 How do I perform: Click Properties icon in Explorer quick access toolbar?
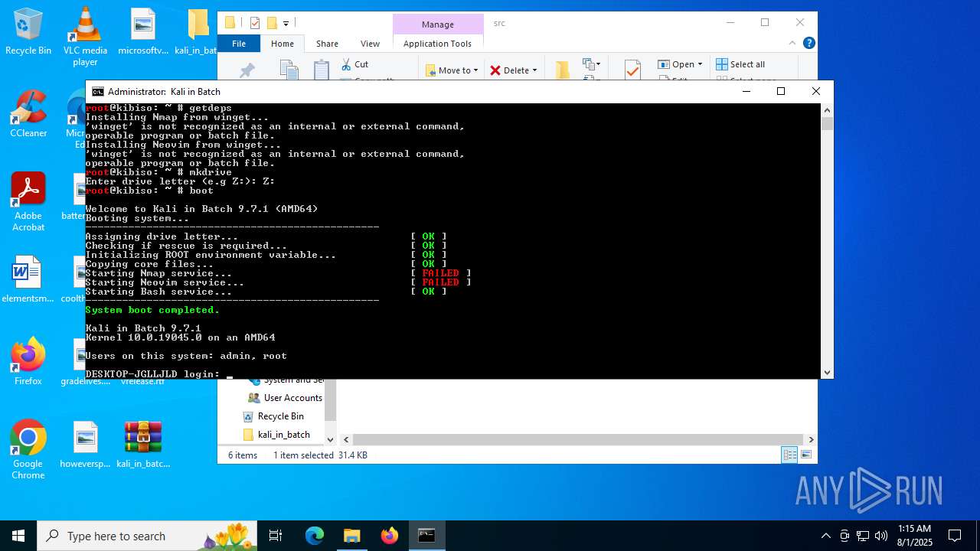255,23
